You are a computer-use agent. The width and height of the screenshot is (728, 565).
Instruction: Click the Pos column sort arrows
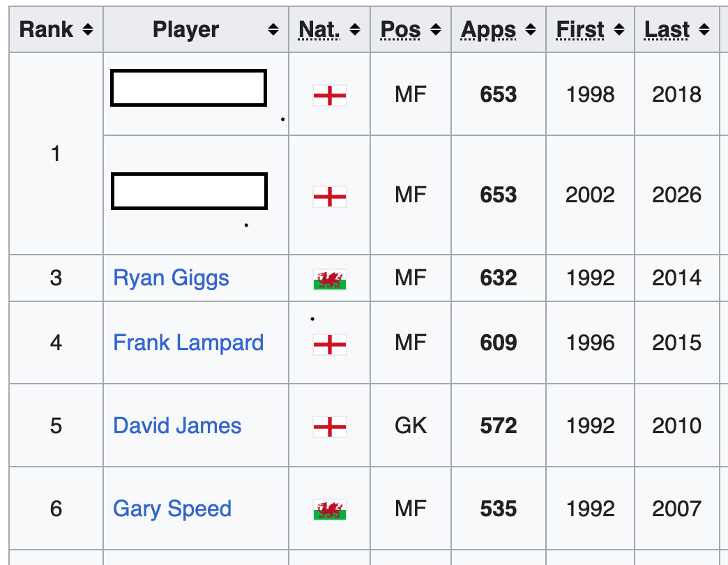click(436, 30)
